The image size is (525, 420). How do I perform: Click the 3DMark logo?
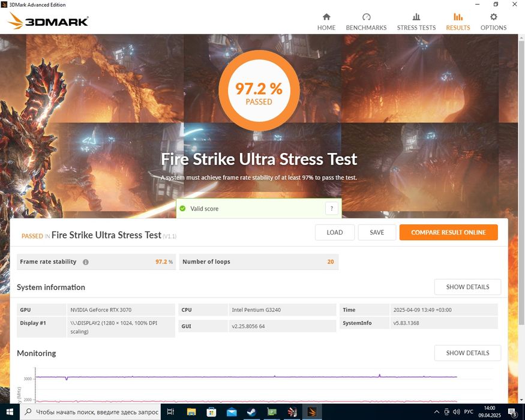tap(48, 21)
